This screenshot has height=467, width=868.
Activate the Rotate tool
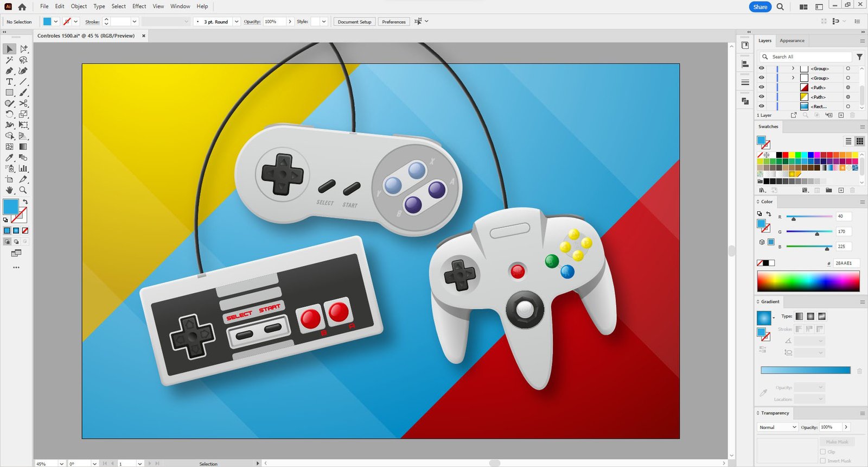[x=9, y=114]
